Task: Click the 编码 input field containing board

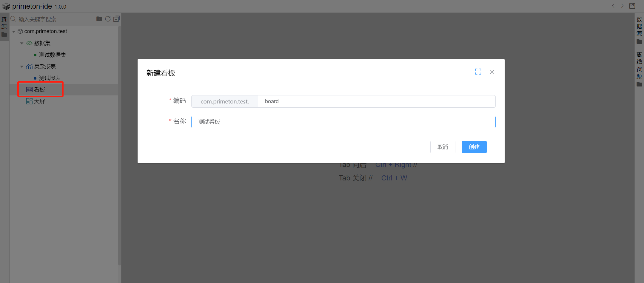Action: pos(376,101)
